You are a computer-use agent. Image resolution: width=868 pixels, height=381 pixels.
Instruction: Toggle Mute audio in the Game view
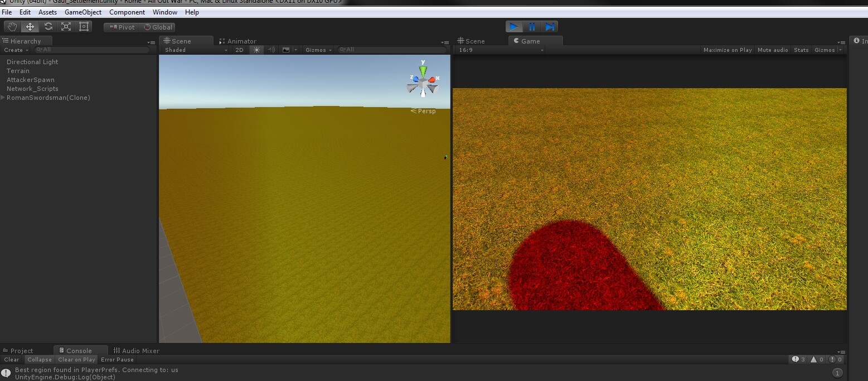(x=773, y=50)
